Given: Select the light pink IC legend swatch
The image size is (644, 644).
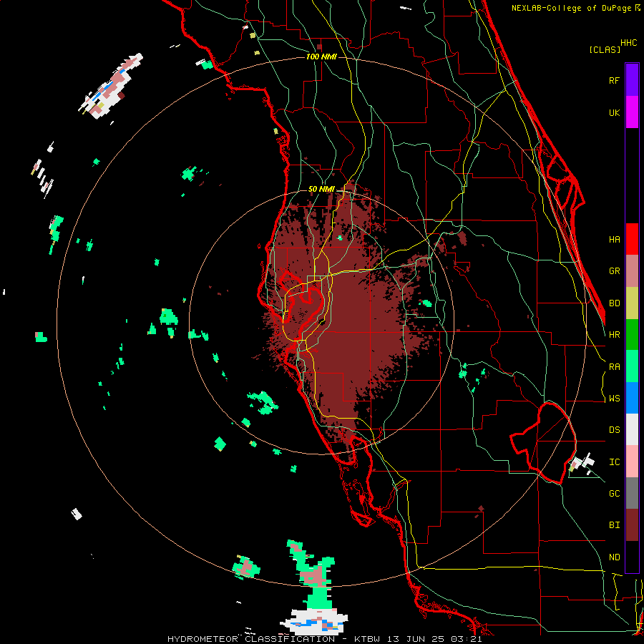Looking at the screenshot, I should tap(632, 462).
